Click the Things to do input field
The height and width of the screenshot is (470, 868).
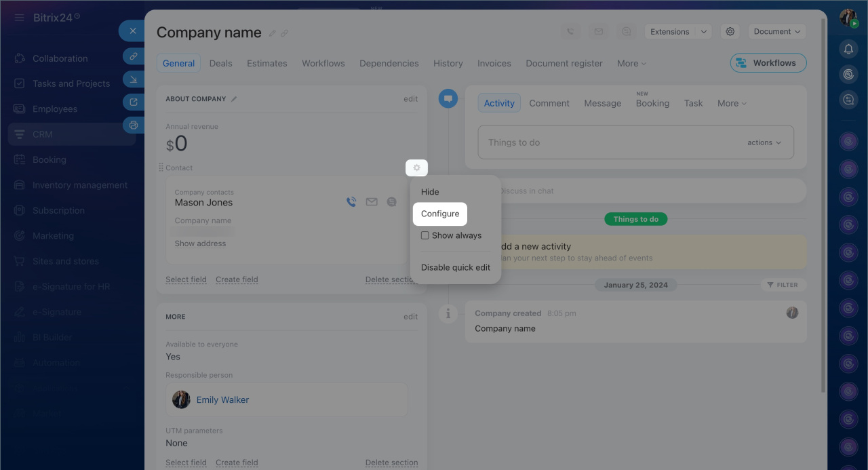pos(610,142)
